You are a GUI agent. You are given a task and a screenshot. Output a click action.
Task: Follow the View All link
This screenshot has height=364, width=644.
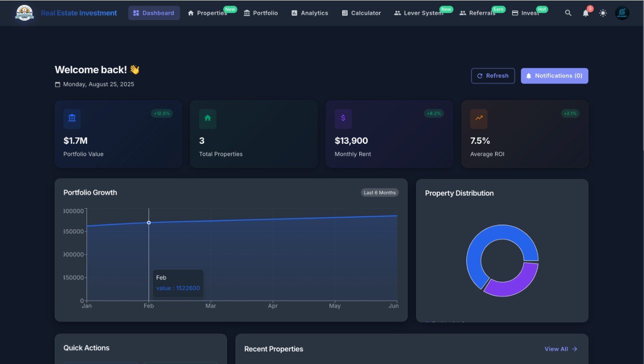point(560,349)
